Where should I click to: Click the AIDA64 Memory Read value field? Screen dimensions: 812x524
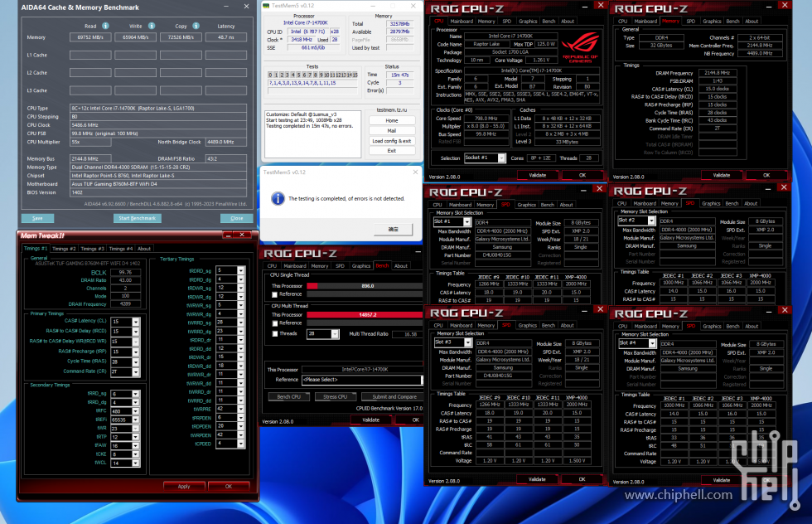click(x=90, y=37)
